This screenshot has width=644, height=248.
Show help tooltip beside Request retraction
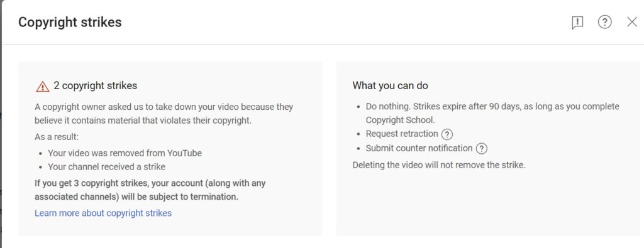click(447, 134)
